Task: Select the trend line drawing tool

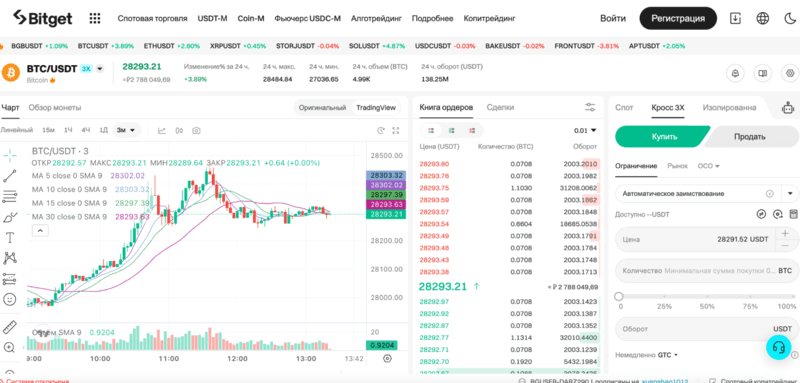Action: coord(10,175)
